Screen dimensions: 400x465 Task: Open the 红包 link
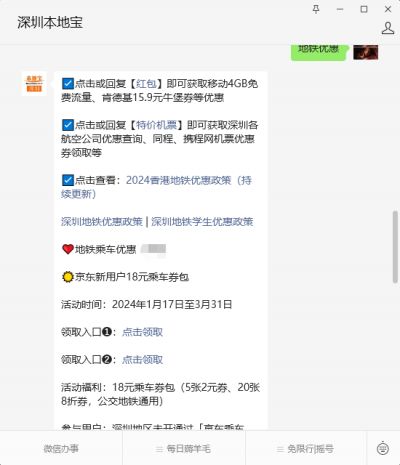146,83
